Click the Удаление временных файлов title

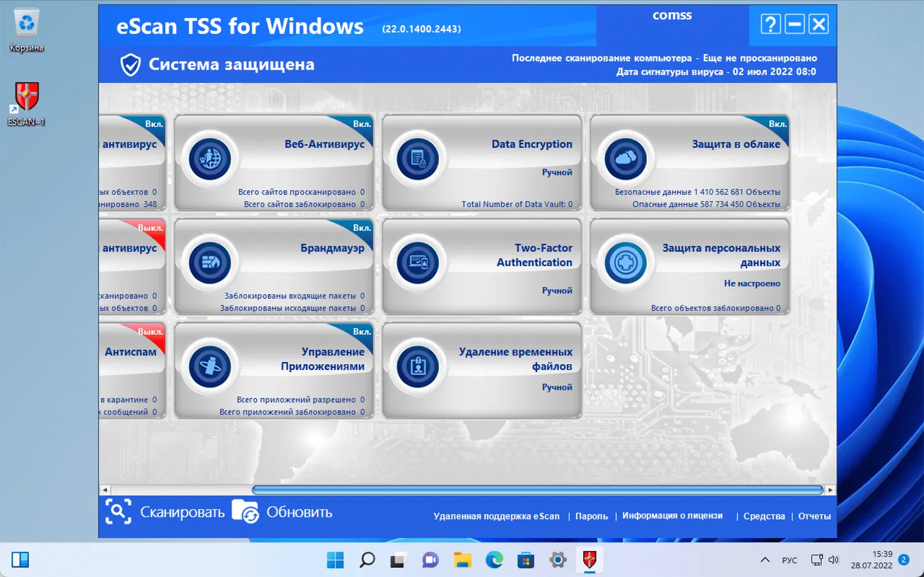coord(516,359)
